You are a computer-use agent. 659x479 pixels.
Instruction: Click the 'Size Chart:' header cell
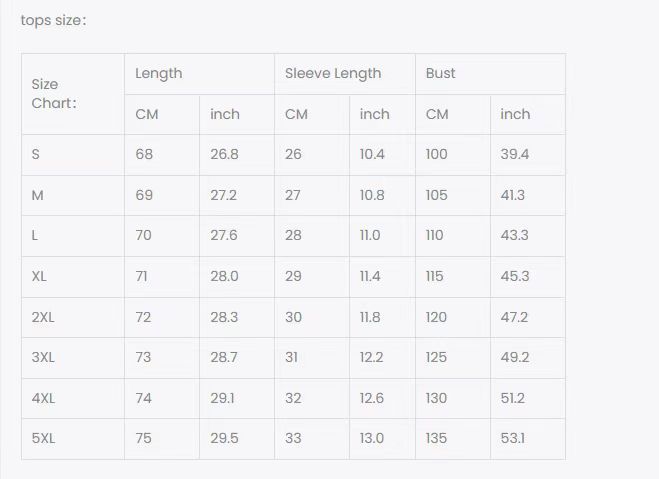point(54,93)
